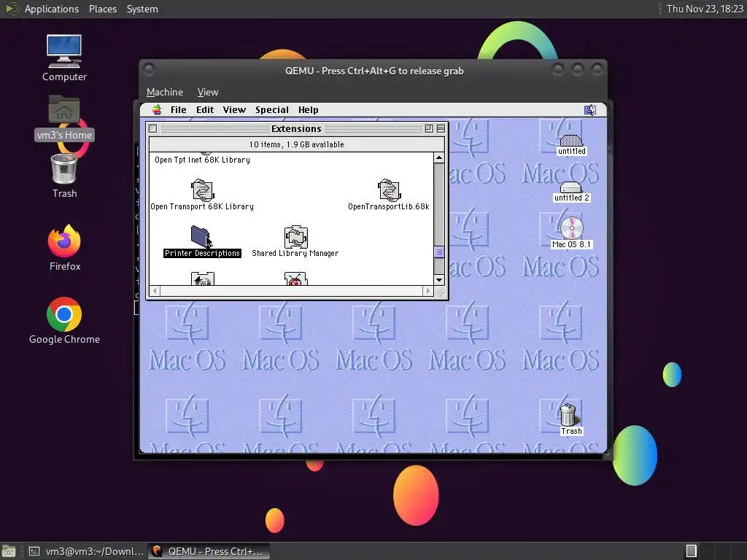Click the Extensions window title bar
The image size is (747, 560).
point(296,128)
